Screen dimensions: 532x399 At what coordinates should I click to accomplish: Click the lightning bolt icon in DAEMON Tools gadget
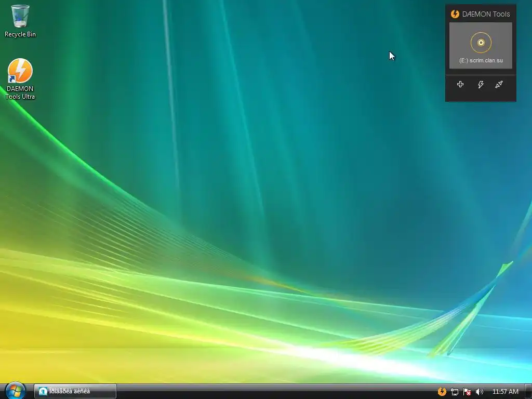(x=481, y=84)
